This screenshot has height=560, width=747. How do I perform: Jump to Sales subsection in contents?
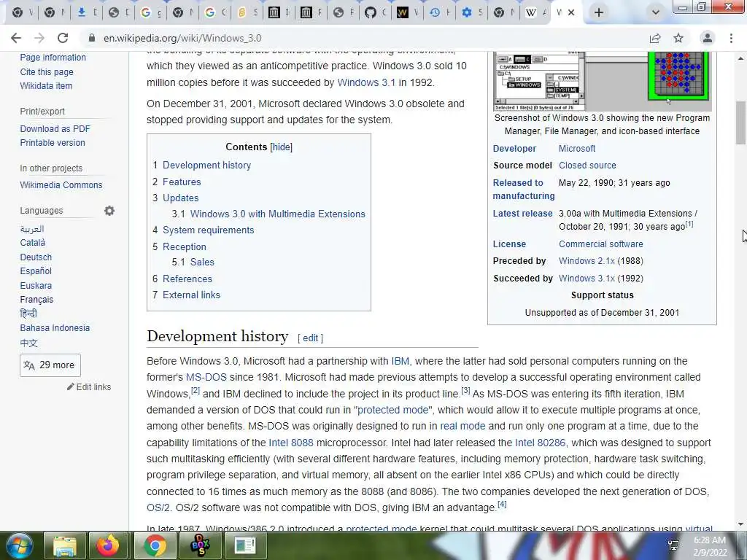tap(202, 262)
